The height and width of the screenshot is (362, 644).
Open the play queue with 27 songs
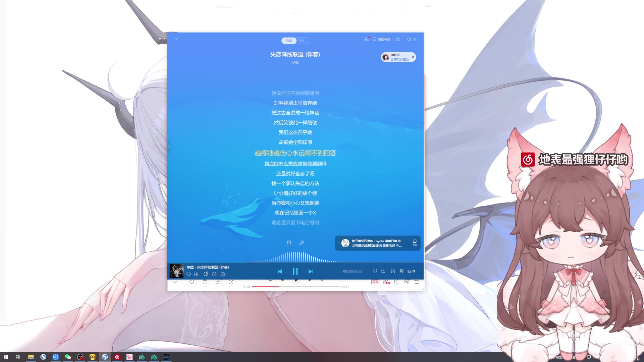click(412, 271)
